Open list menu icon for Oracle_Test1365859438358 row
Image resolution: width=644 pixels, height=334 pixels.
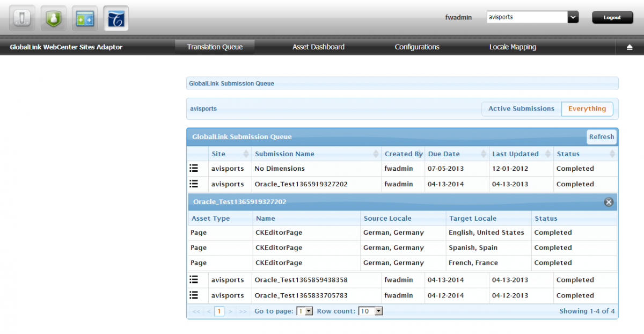click(x=194, y=280)
